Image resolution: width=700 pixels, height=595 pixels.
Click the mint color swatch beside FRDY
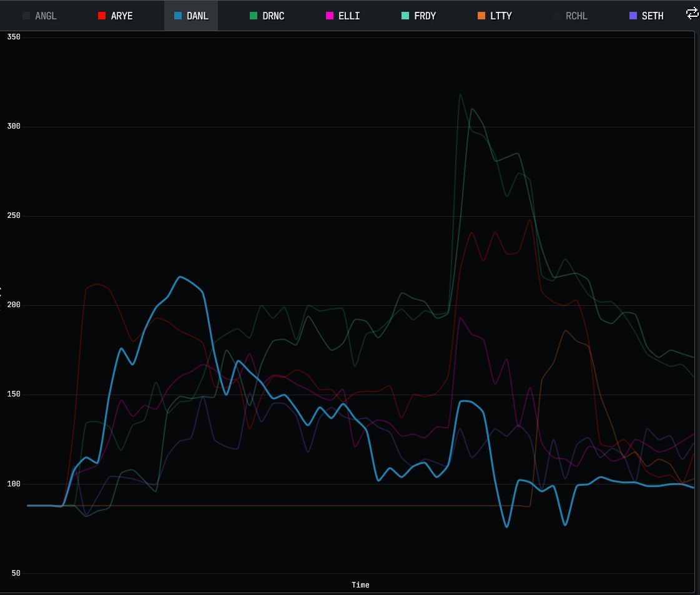coord(405,16)
